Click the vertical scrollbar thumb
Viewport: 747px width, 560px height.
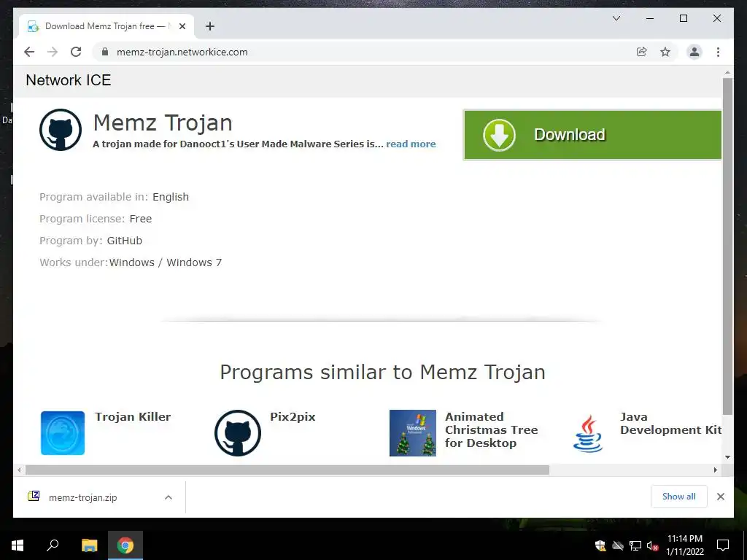point(727,246)
